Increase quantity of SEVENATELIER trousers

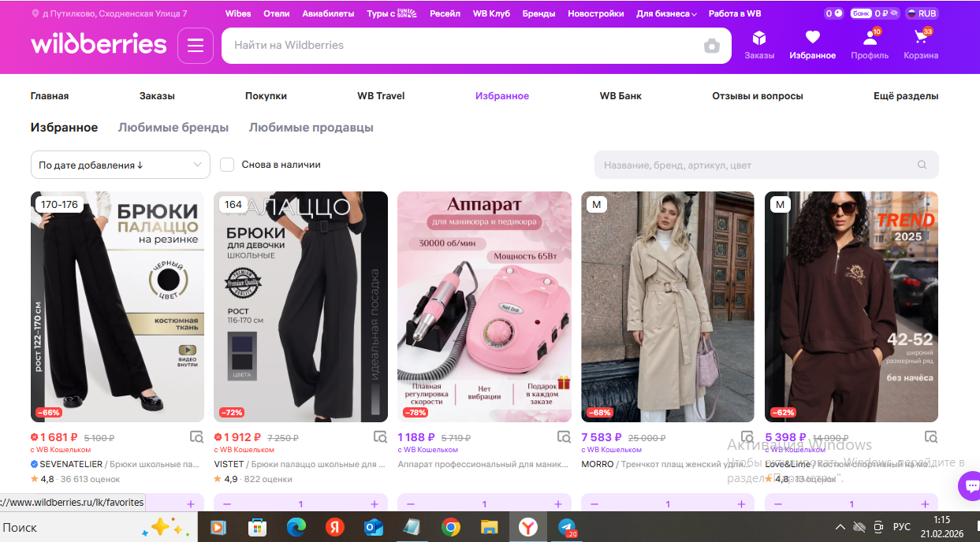pos(191,503)
